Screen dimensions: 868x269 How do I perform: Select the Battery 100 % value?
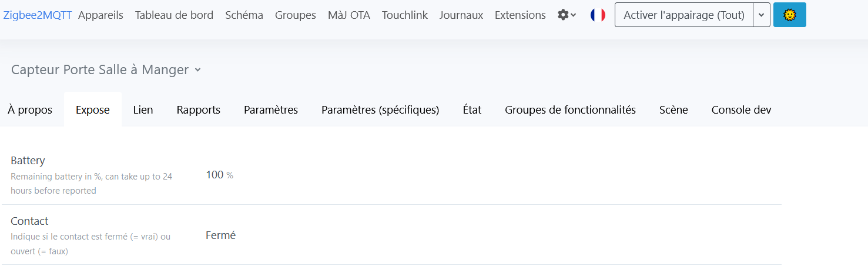pyautogui.click(x=219, y=175)
